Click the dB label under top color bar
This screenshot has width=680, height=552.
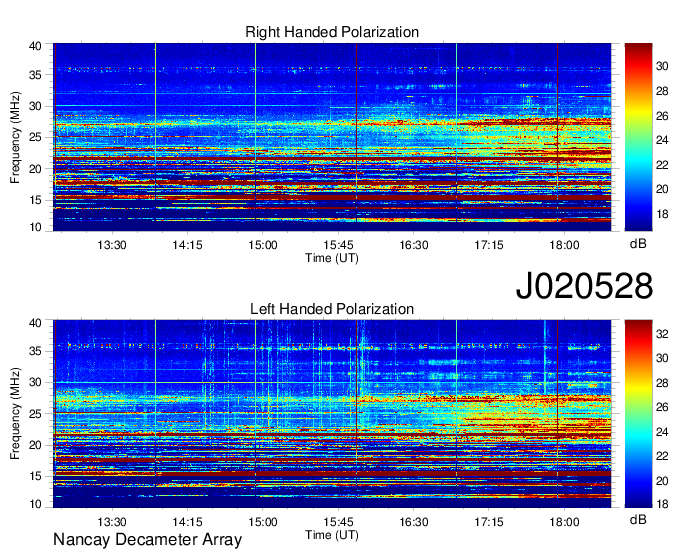[x=638, y=244]
